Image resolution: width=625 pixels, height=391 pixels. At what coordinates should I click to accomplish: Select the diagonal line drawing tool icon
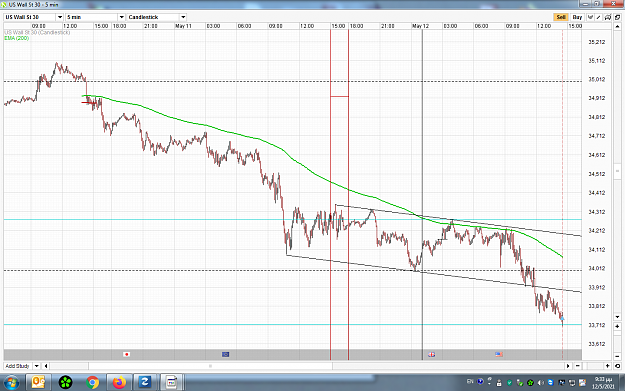click(x=599, y=17)
